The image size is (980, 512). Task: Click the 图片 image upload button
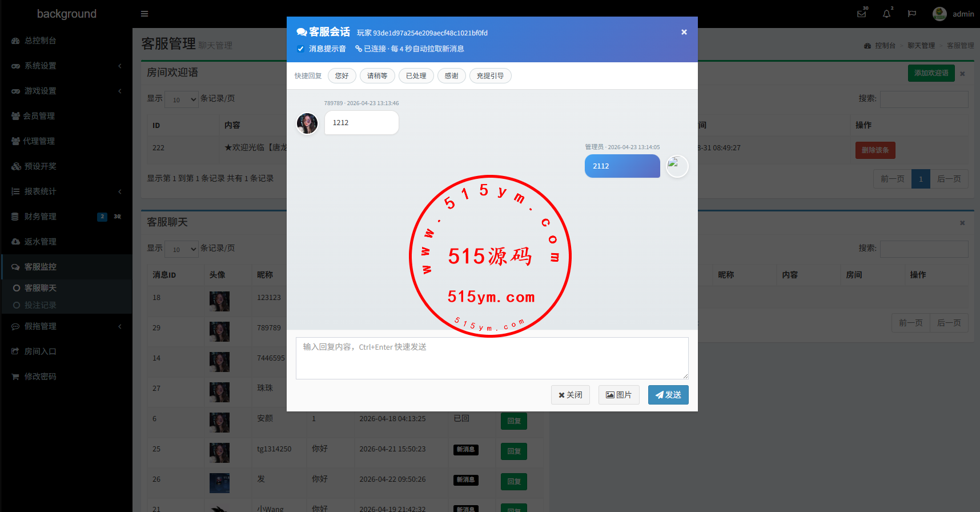coord(618,395)
